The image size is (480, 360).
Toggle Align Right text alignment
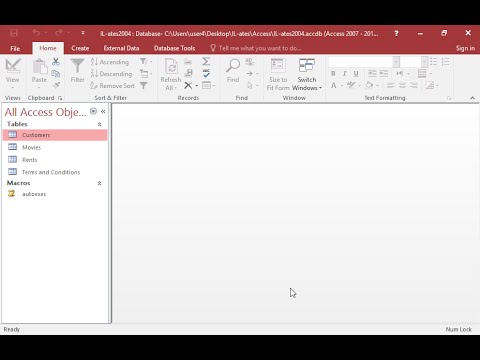(x=414, y=86)
